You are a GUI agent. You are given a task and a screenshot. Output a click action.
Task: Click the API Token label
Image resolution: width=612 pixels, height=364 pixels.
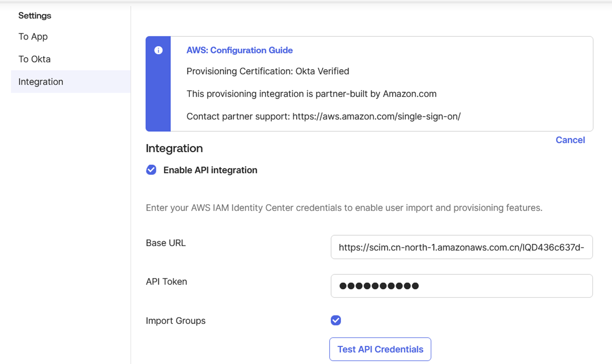click(166, 281)
